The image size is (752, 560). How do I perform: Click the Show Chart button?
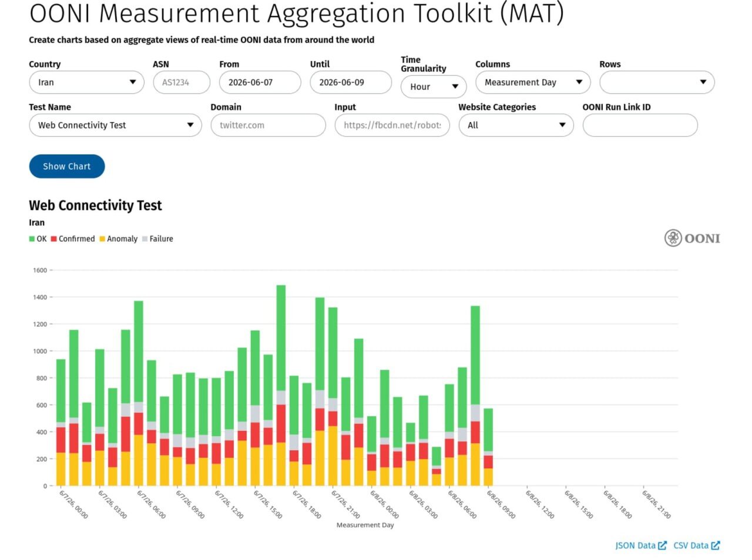coord(67,166)
